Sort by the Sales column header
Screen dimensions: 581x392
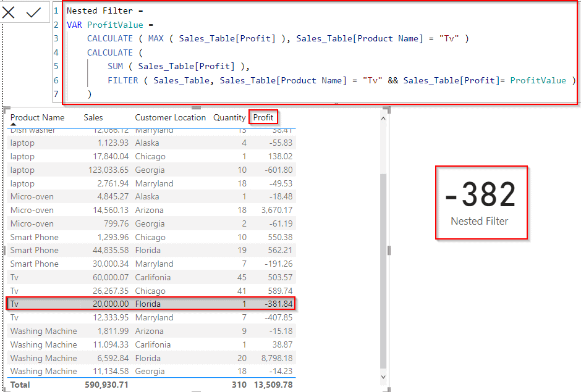(x=93, y=117)
